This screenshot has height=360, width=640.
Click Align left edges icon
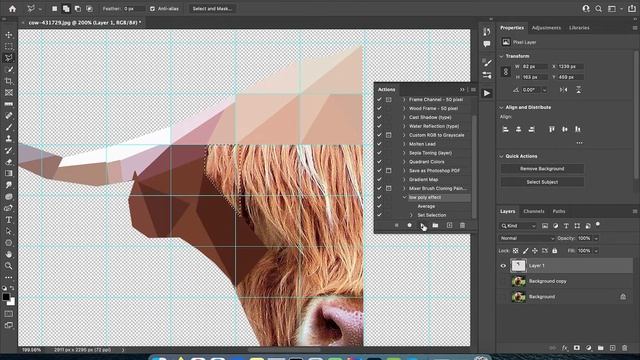click(x=505, y=129)
